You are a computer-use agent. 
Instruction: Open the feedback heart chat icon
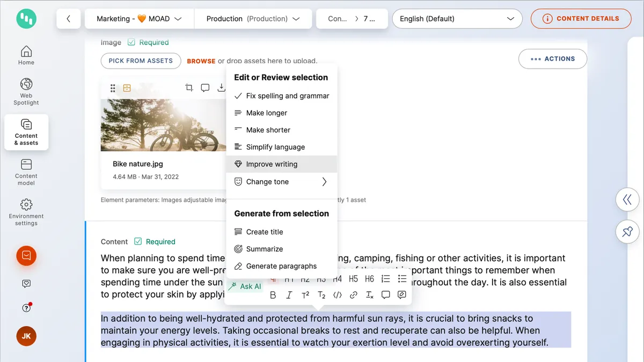[x=26, y=284]
